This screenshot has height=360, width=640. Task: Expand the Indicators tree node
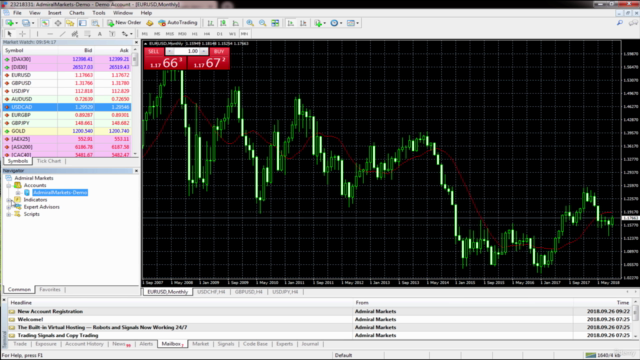point(9,200)
